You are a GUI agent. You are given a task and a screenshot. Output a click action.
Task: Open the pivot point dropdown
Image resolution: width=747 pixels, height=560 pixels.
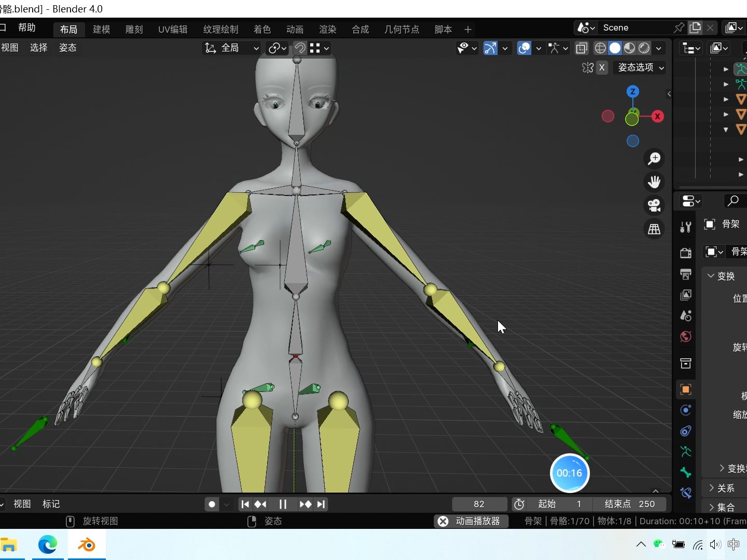pos(277,48)
